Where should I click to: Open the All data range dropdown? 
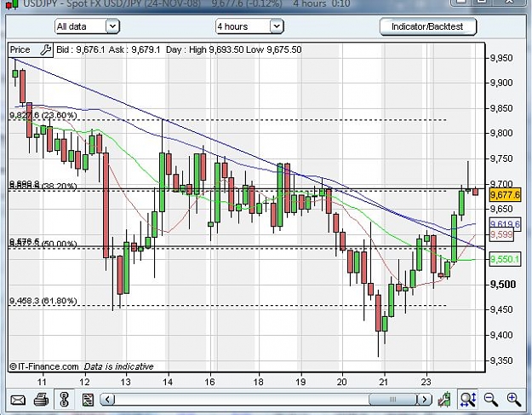87,26
